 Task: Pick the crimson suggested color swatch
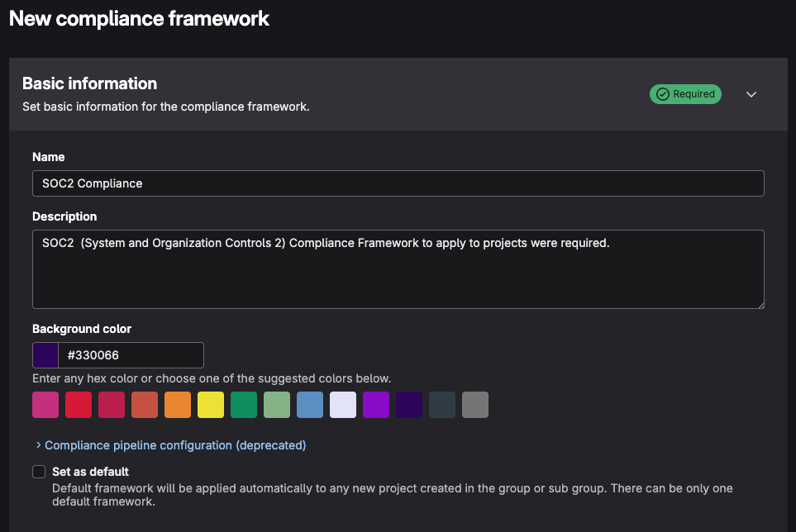click(x=112, y=405)
